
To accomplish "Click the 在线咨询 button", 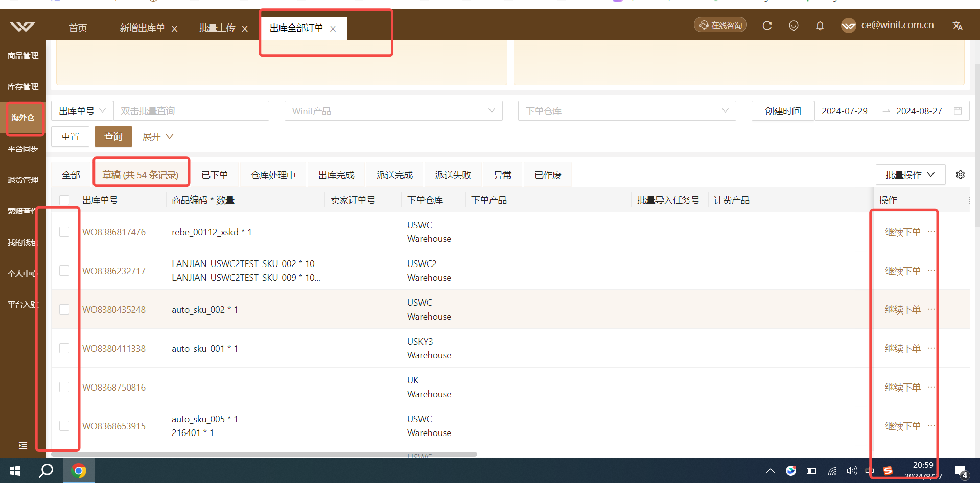I will (720, 25).
